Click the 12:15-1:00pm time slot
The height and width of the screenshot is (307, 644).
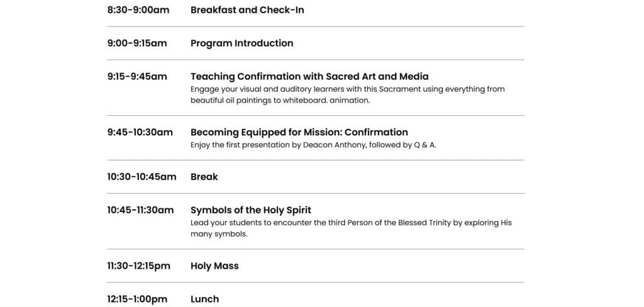click(x=137, y=299)
